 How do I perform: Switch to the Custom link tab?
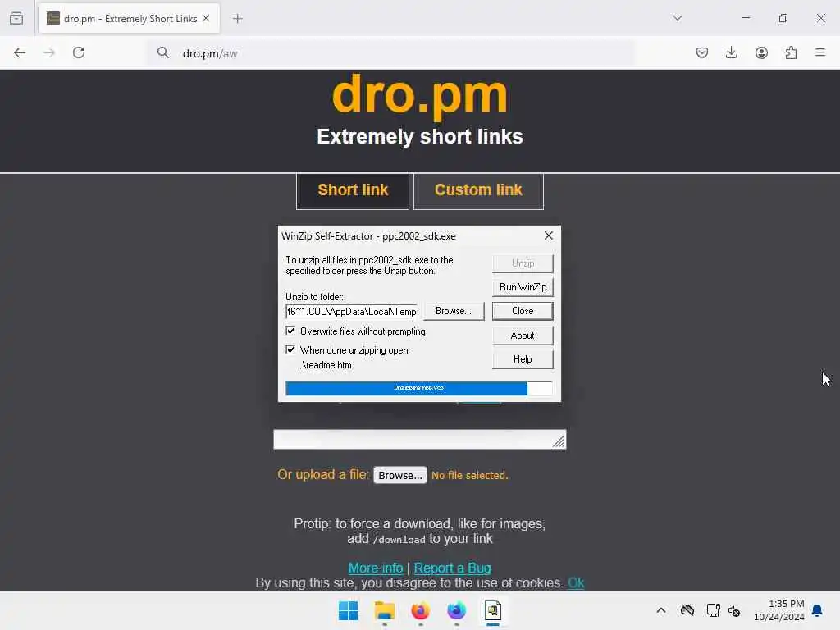coord(478,190)
